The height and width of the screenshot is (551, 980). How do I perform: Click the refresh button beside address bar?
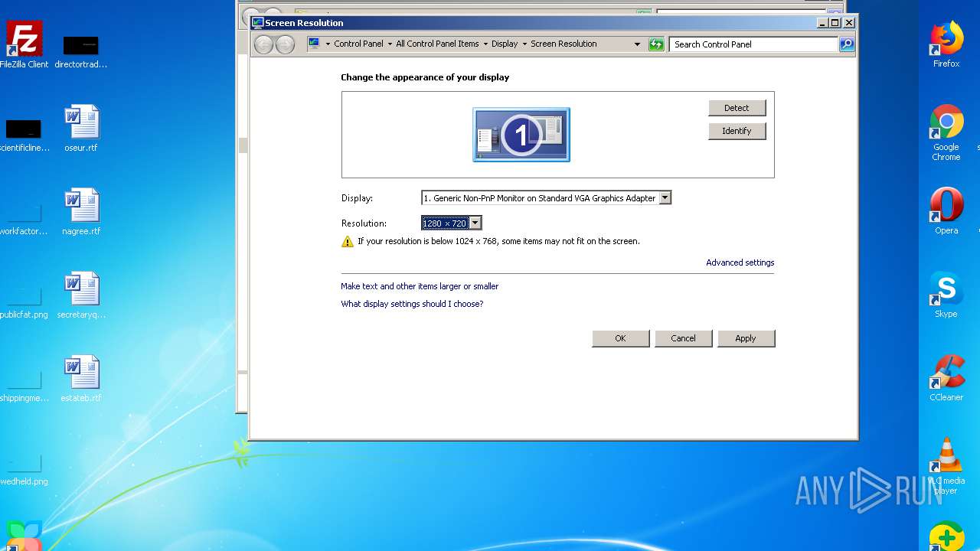656,44
